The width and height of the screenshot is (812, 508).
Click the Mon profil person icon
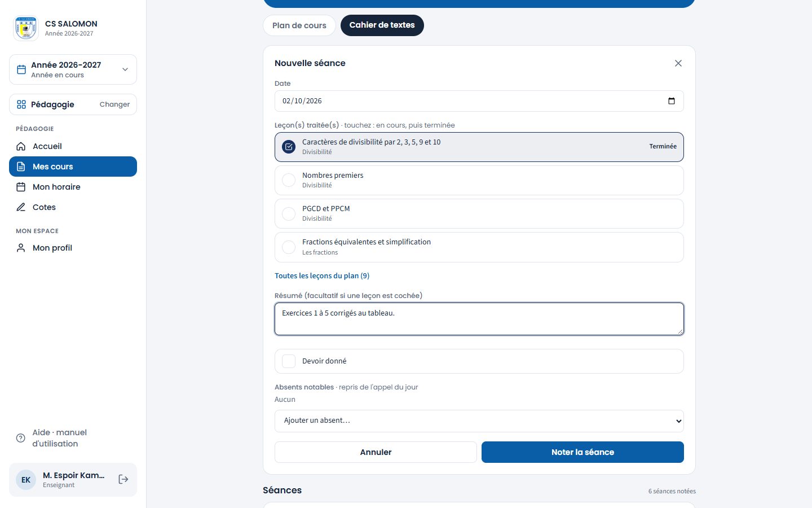pyautogui.click(x=21, y=248)
